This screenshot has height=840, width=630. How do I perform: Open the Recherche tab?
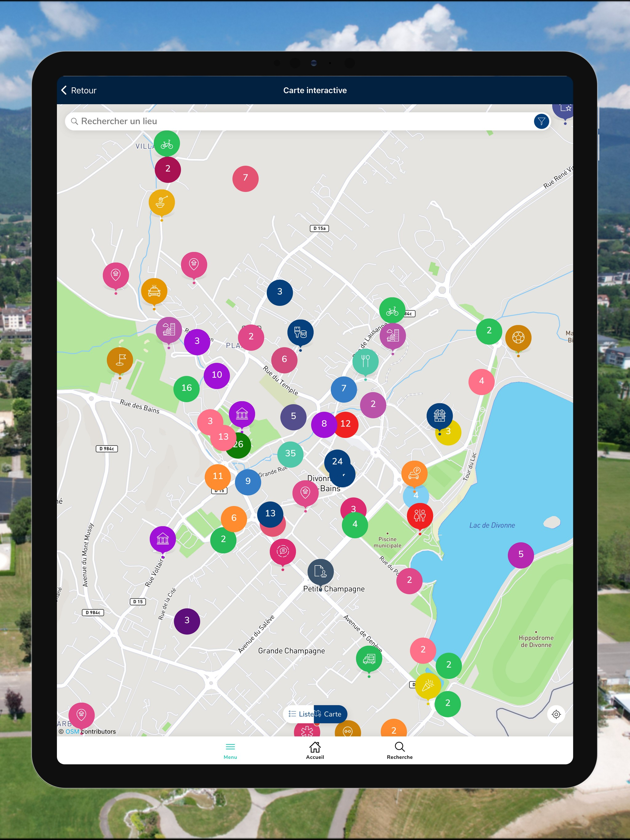pos(400,751)
